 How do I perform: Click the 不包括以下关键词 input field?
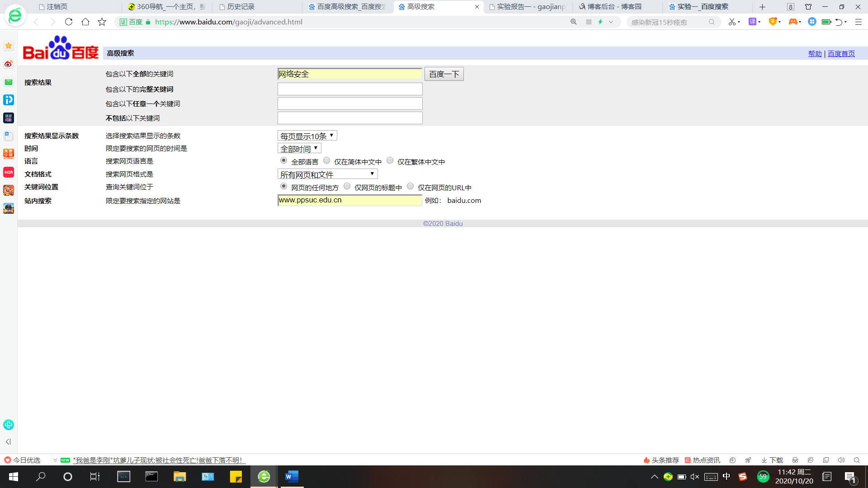(x=349, y=118)
